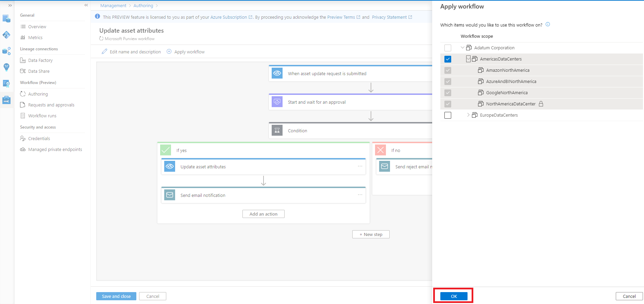Click the Credentials key icon
This screenshot has height=304, width=644.
click(x=23, y=138)
